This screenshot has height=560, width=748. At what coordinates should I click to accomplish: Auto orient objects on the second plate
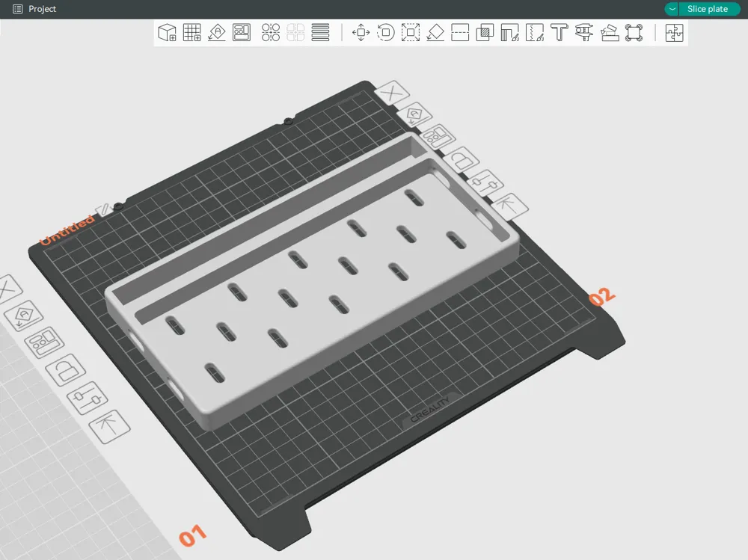click(414, 114)
